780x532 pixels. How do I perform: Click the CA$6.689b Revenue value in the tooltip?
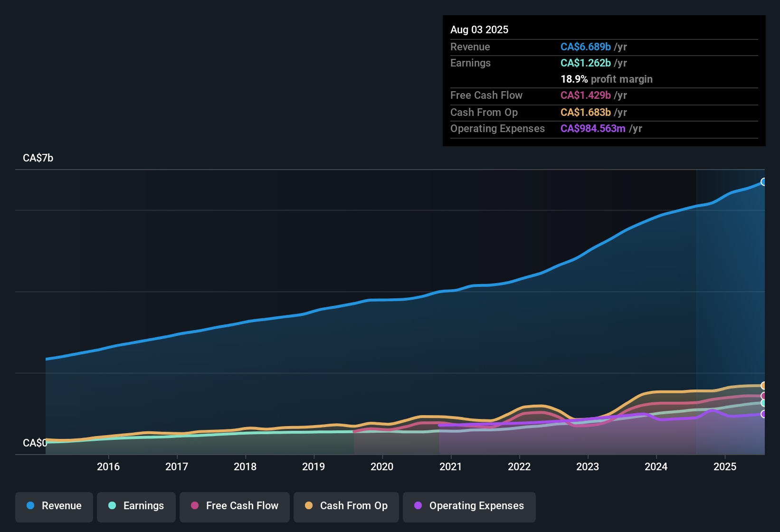[x=586, y=47]
